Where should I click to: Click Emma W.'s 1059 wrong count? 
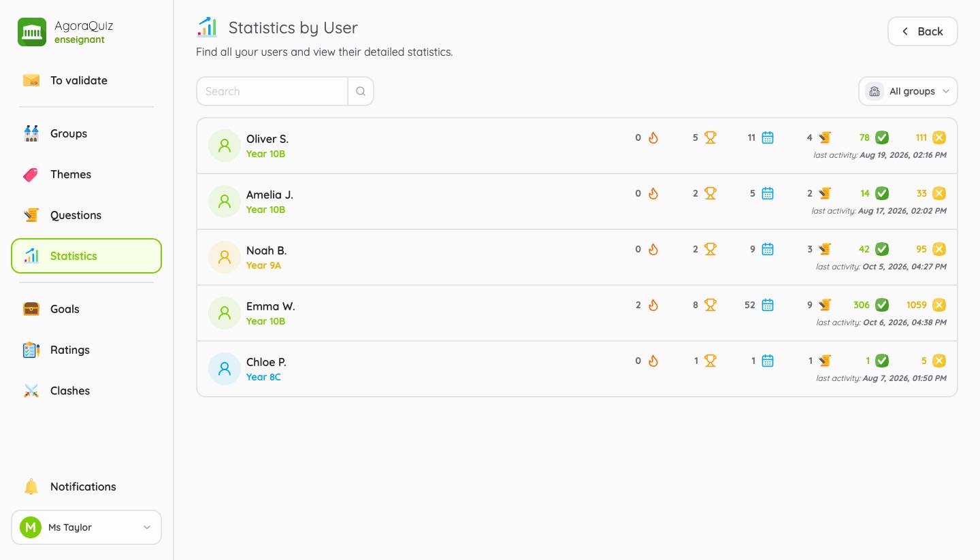pos(917,305)
